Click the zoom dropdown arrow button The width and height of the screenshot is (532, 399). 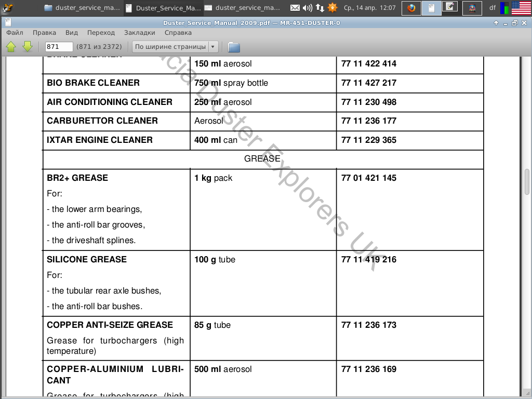pos(212,46)
